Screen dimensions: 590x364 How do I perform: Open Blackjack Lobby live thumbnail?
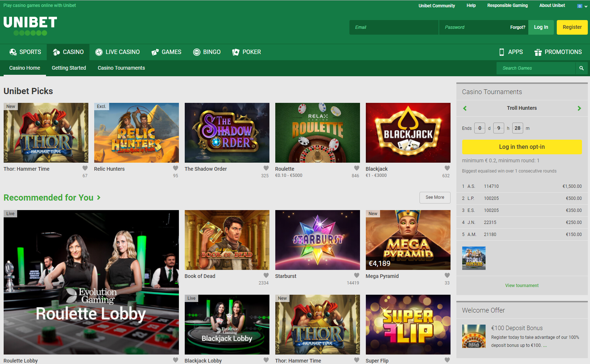227,325
